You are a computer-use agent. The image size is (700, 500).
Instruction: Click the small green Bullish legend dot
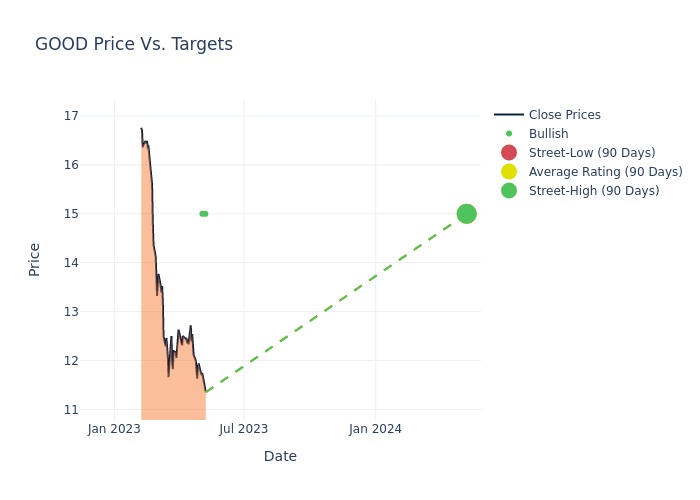(509, 134)
